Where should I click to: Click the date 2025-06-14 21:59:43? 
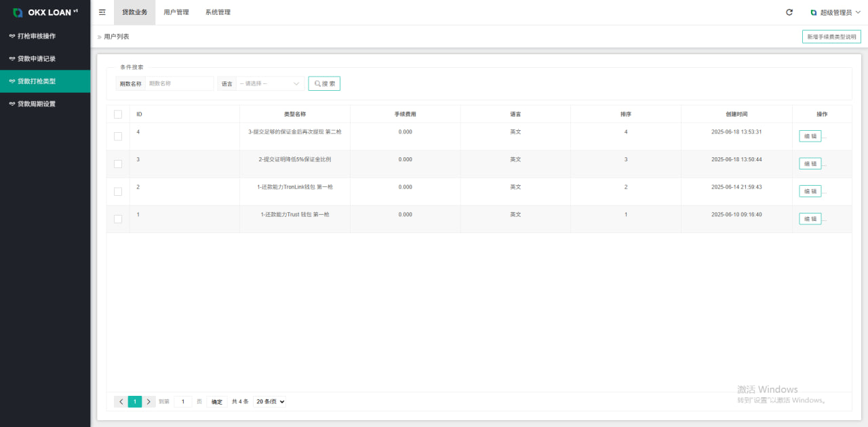(x=736, y=187)
